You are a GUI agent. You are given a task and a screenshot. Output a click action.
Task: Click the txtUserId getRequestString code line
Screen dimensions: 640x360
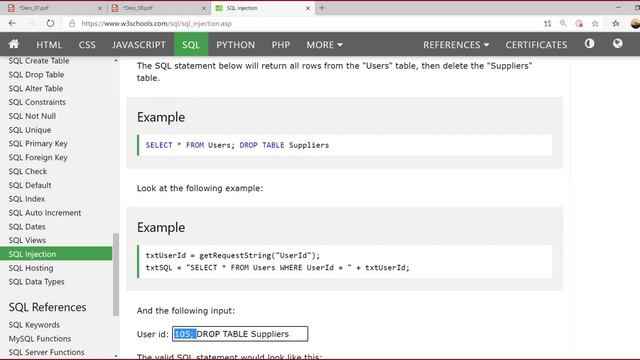point(233,256)
